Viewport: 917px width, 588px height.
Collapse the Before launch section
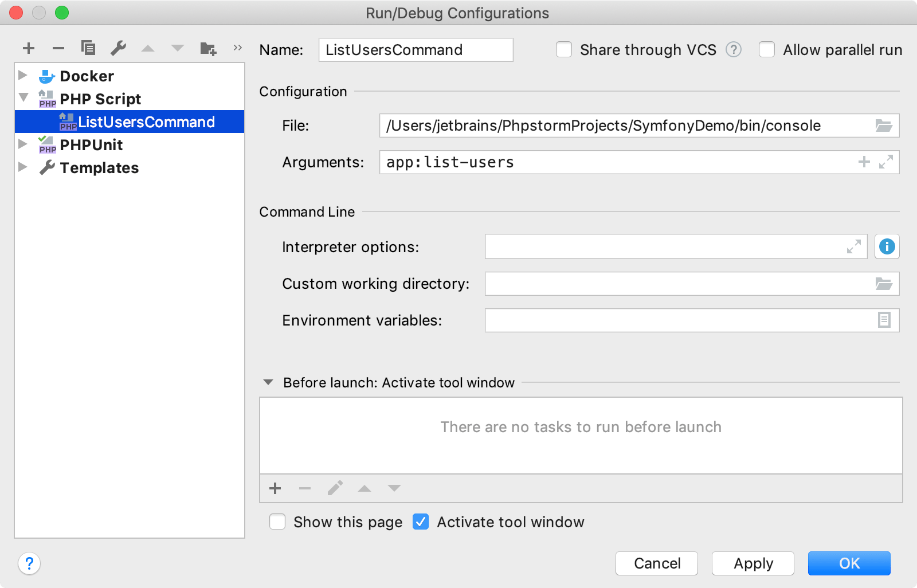(x=268, y=382)
